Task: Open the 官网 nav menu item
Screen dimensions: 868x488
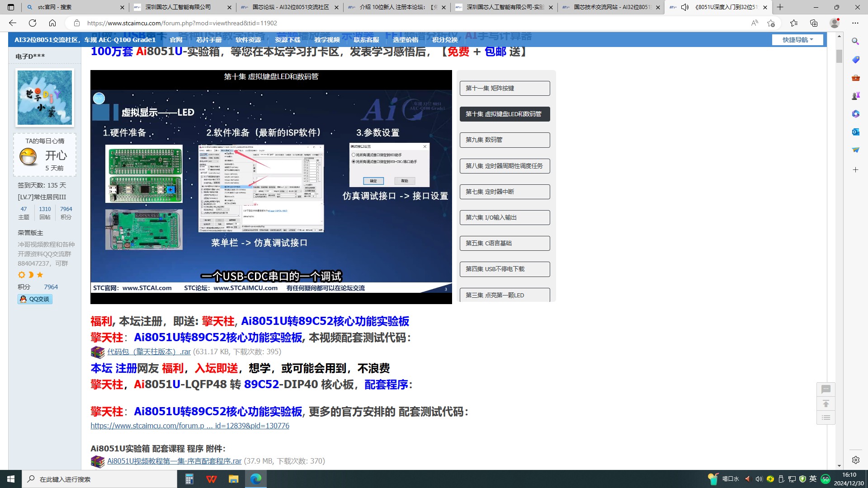Action: (x=176, y=40)
